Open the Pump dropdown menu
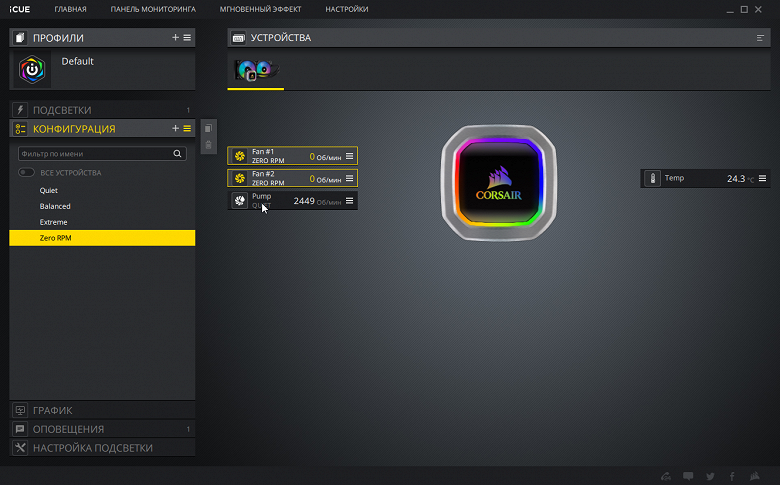780x485 pixels. [x=350, y=200]
